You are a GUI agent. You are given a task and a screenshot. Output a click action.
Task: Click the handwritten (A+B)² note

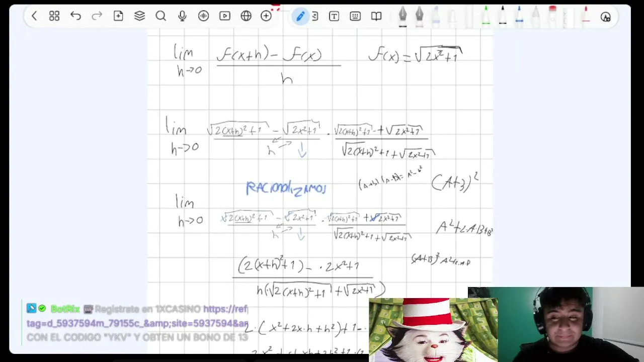point(455,182)
